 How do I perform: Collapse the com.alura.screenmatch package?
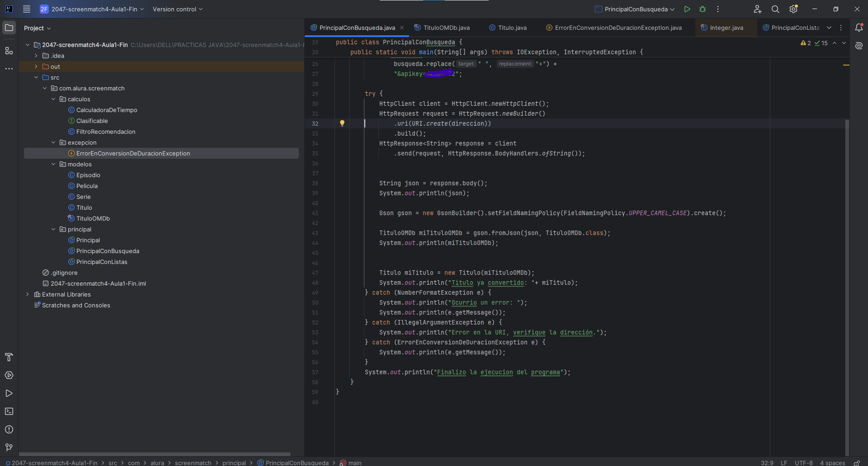[45, 88]
